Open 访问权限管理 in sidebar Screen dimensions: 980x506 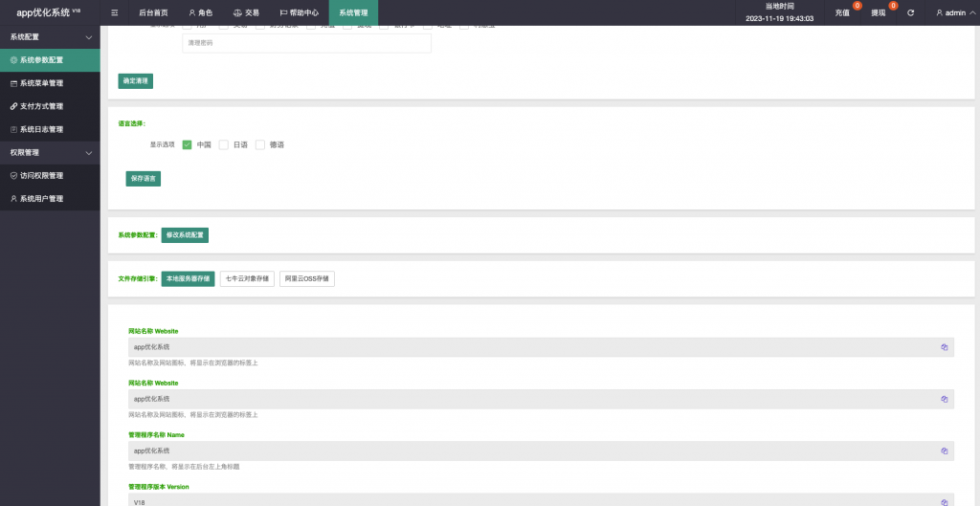coord(41,176)
